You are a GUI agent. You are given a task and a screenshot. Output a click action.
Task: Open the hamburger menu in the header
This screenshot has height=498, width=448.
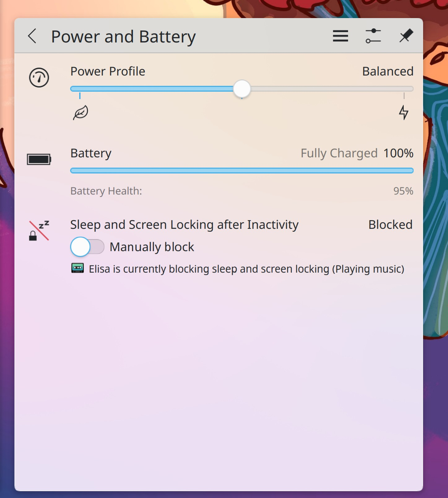click(340, 36)
